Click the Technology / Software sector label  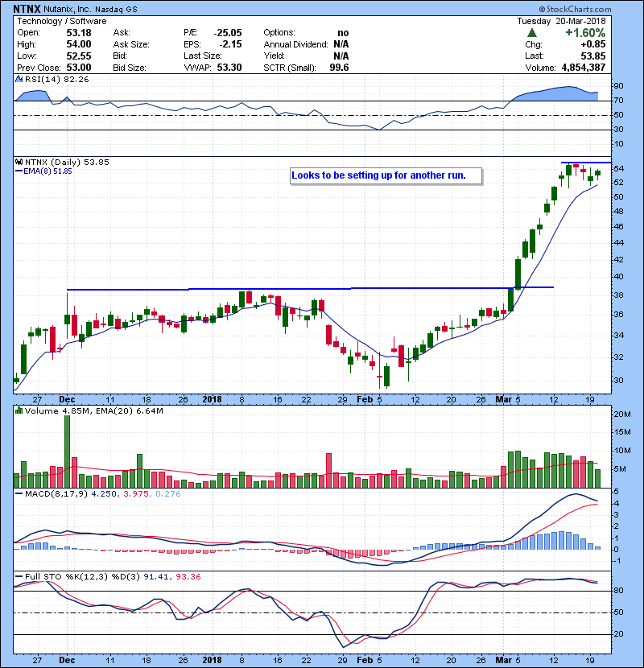point(62,21)
